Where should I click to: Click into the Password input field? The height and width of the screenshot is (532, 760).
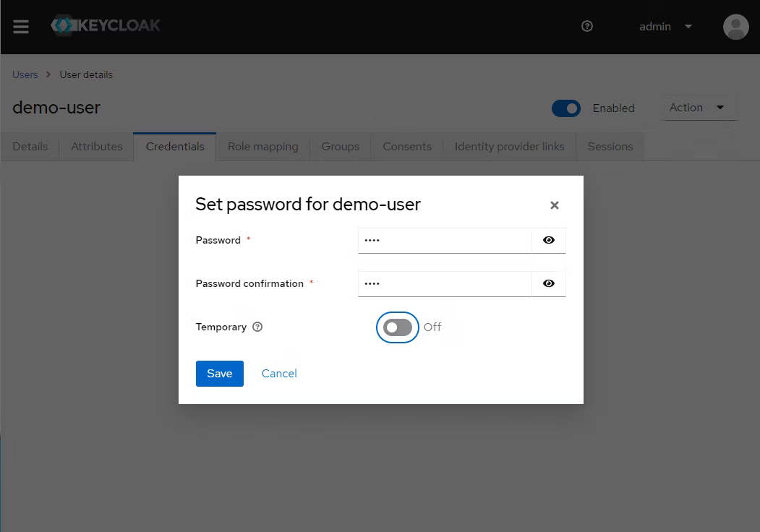[445, 240]
